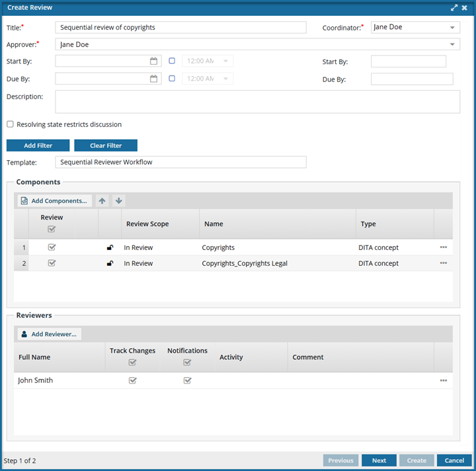The height and width of the screenshot is (471, 476).
Task: Sort components by Name column header
Action: pos(214,224)
